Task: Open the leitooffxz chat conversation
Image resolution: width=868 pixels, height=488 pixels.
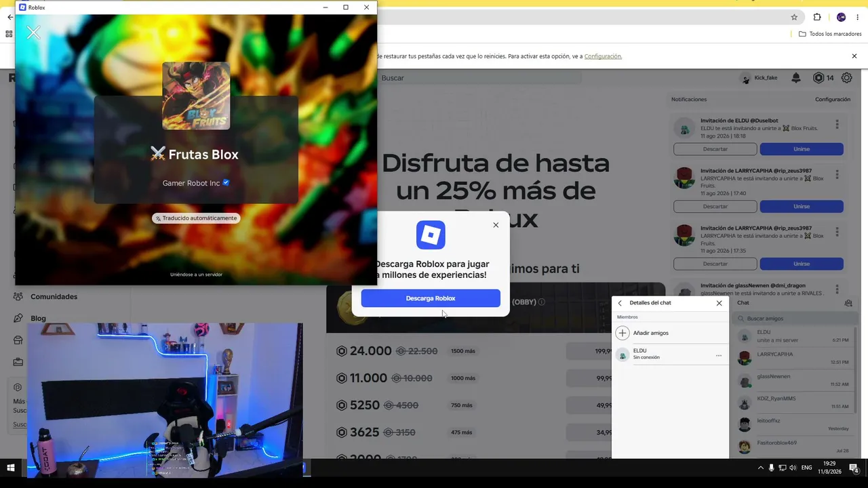Action: coord(793,424)
